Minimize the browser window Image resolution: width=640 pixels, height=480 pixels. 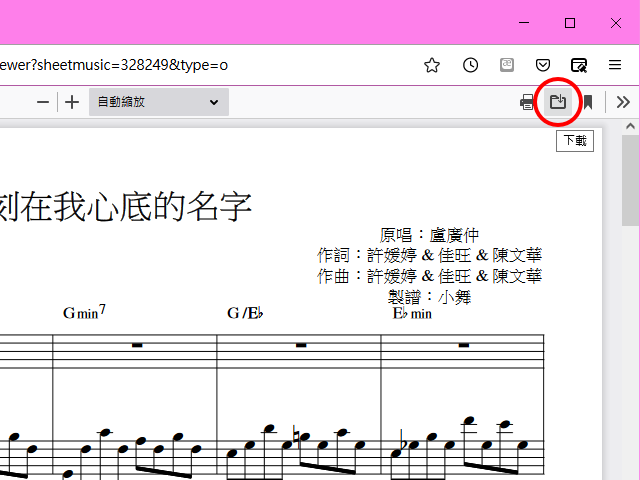[524, 22]
